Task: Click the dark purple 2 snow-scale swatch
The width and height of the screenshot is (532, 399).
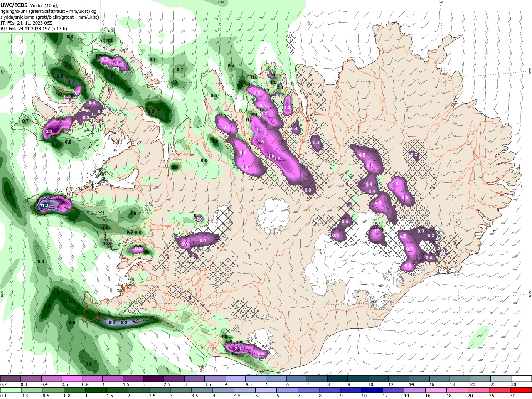Action: tap(153, 378)
